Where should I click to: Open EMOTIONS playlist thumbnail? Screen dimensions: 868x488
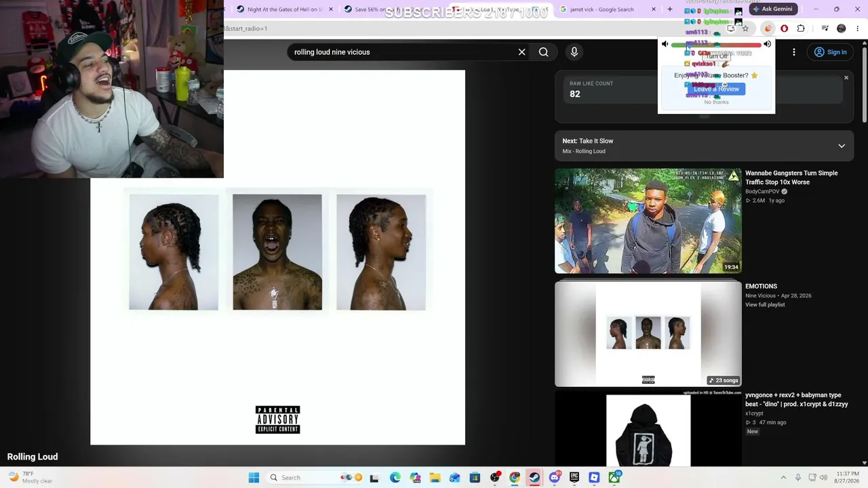tap(648, 334)
